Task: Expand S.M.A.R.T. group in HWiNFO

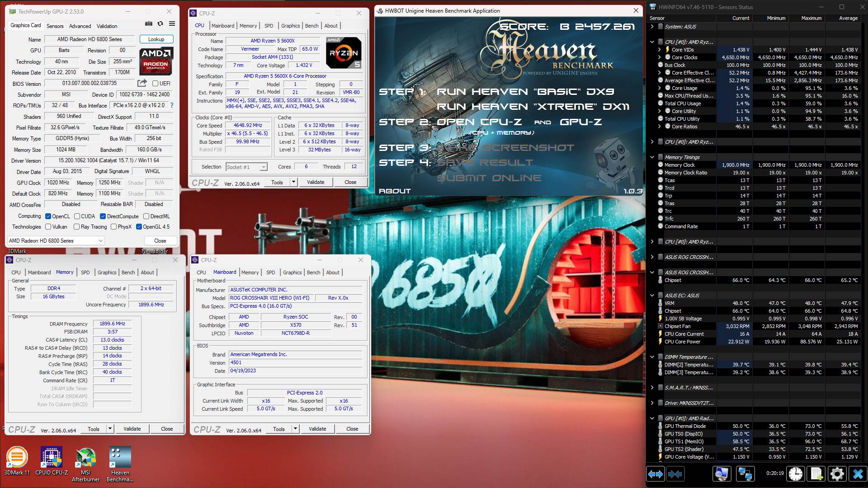Action: pos(652,388)
